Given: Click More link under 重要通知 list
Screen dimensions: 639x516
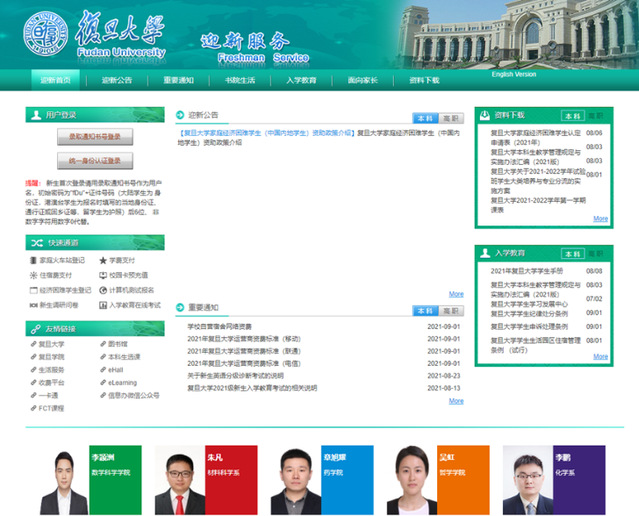Looking at the screenshot, I should [456, 401].
